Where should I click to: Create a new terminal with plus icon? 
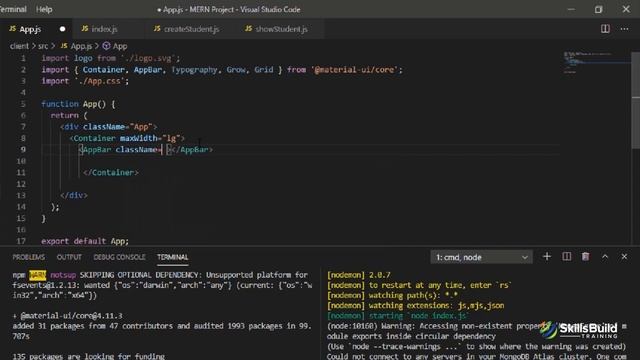tap(547, 257)
